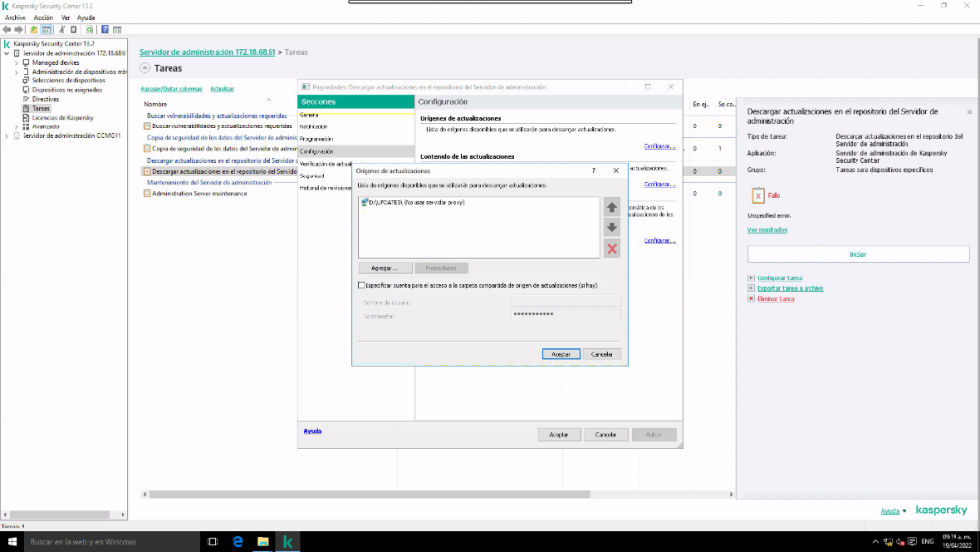The image size is (980, 552).
Task: Show hidden tray icons chevron
Action: point(875,542)
